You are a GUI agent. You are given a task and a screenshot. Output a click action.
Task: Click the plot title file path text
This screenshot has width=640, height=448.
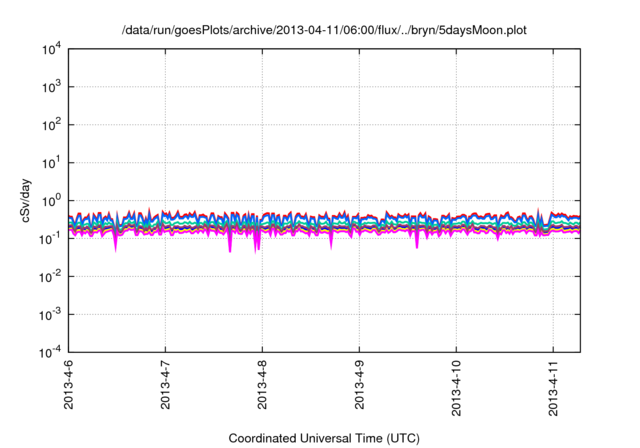click(324, 30)
